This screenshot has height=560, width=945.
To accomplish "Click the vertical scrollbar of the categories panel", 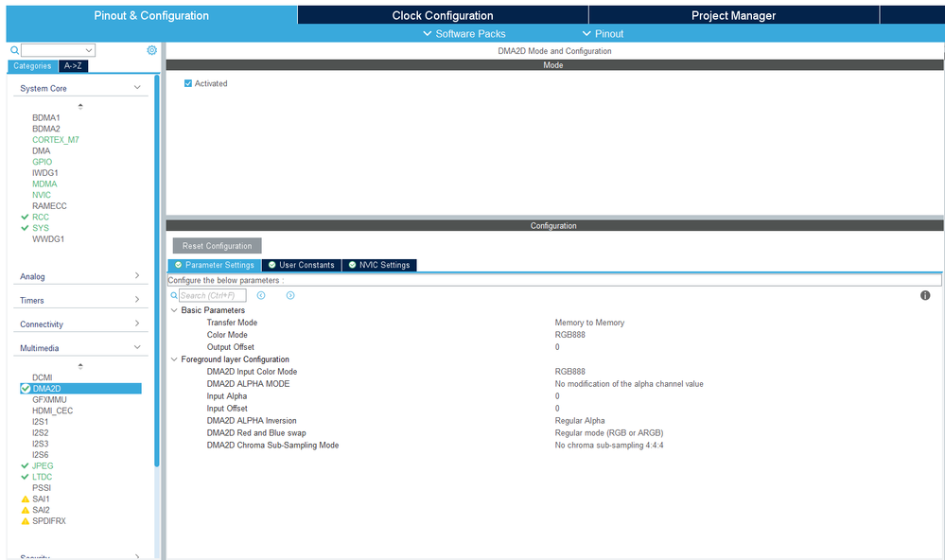I will [x=157, y=271].
